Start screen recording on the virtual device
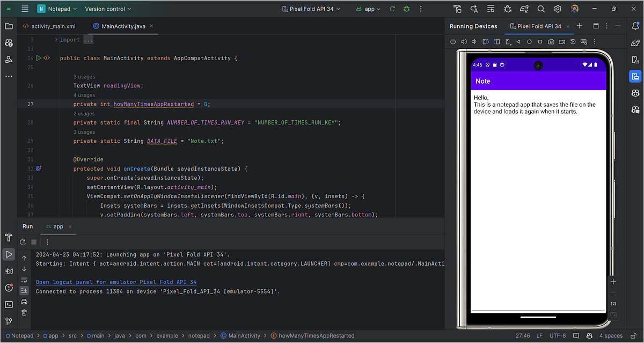 click(x=562, y=41)
